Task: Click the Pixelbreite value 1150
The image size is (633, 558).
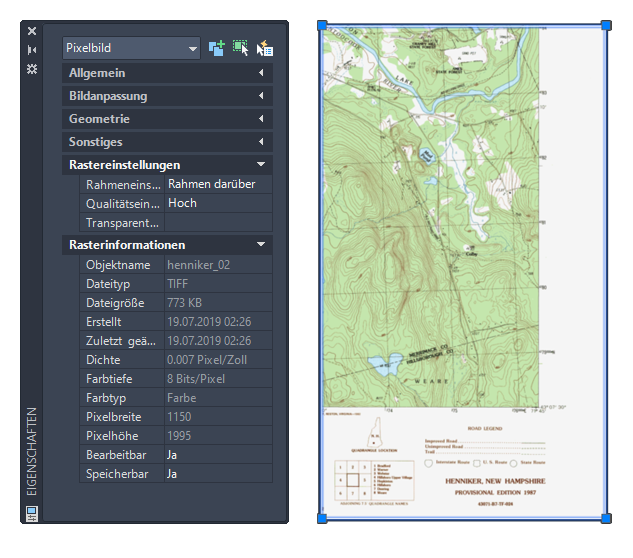Action: point(218,417)
